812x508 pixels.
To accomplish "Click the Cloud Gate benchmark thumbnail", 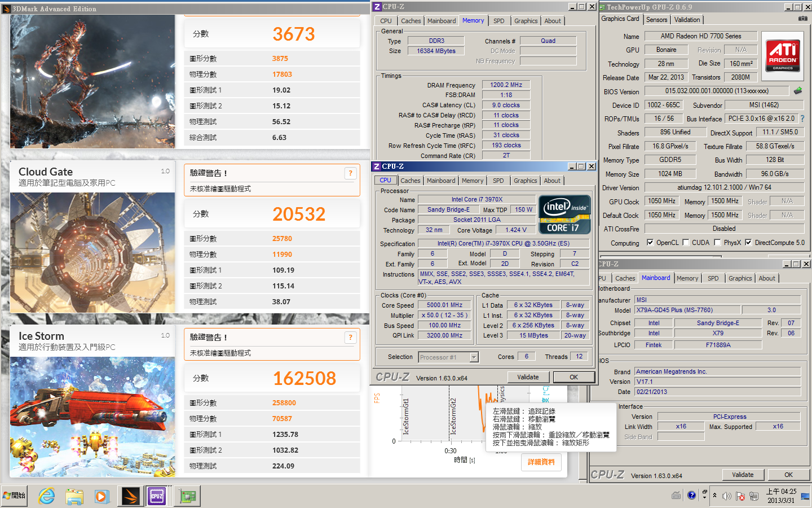I will click(92, 252).
